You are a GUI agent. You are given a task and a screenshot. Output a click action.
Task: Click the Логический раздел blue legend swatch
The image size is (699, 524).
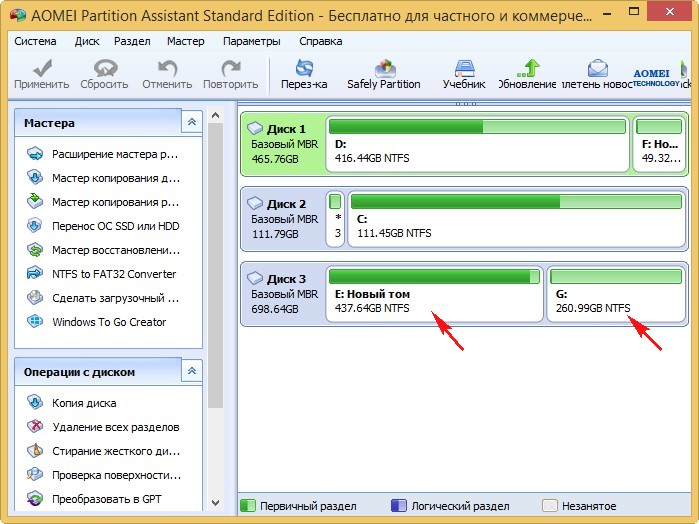399,506
